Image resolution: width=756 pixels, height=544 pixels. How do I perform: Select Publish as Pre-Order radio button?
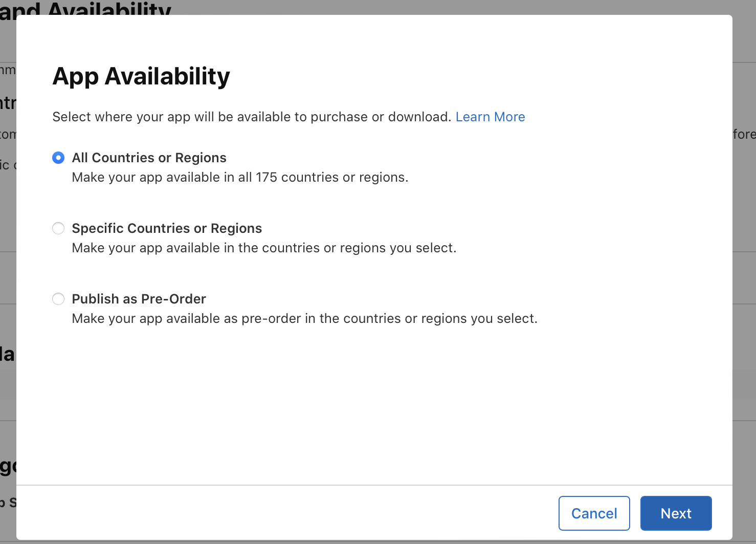pos(58,299)
